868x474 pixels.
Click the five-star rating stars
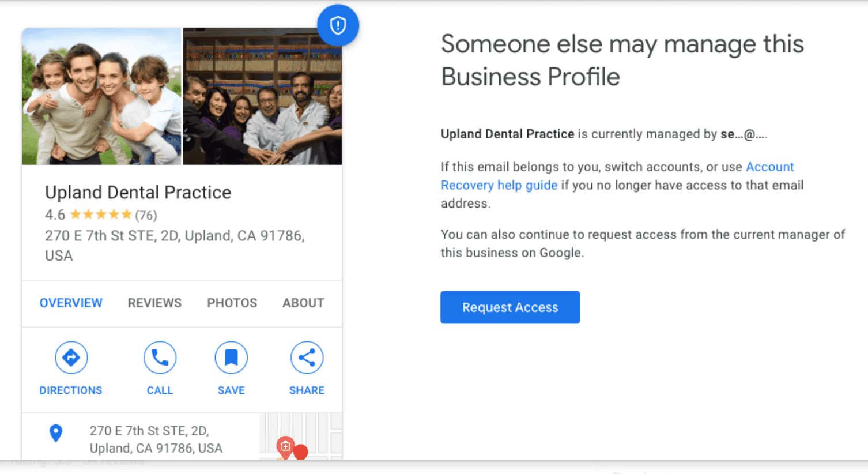(x=101, y=215)
